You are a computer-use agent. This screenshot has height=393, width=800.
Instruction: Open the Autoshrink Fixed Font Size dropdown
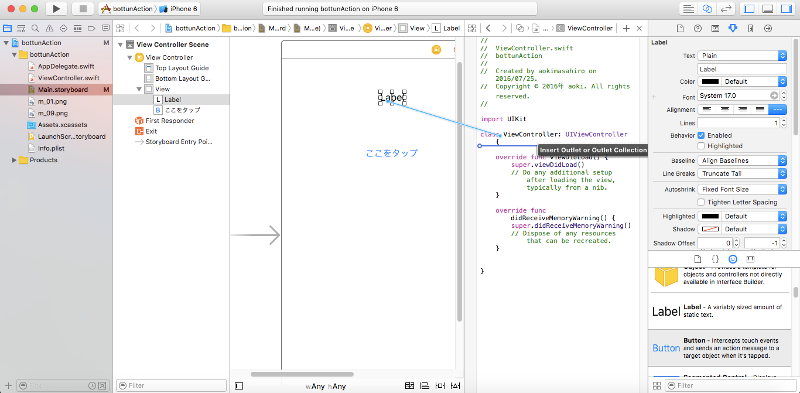[x=742, y=189]
